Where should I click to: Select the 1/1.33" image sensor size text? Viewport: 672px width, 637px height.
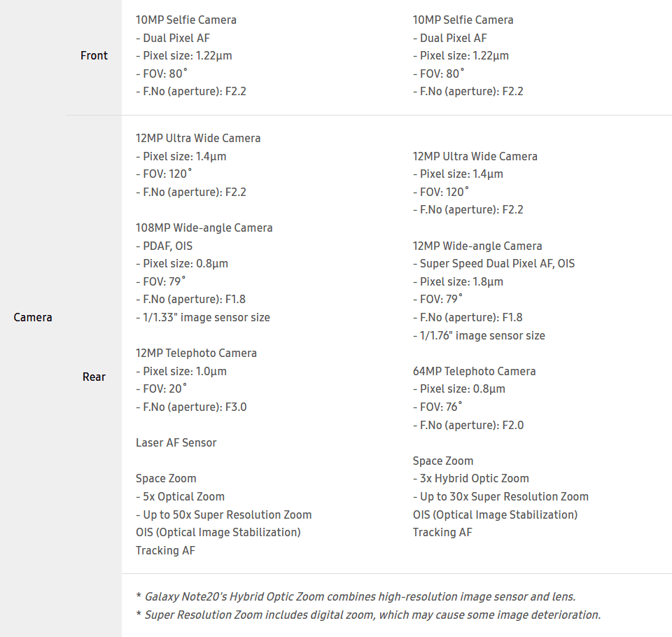pos(202,317)
